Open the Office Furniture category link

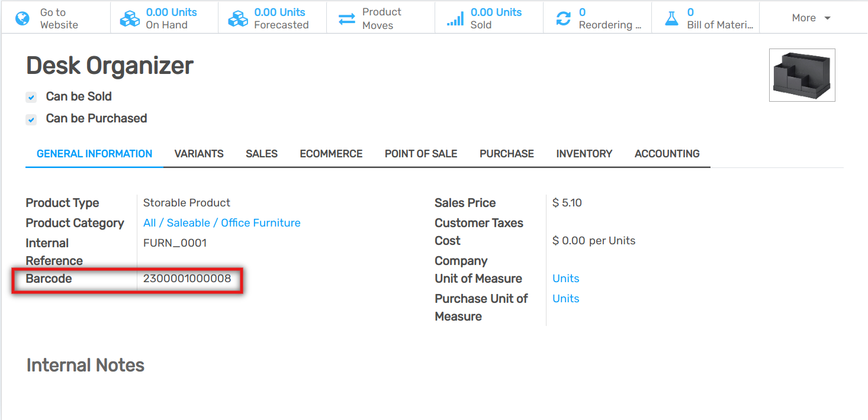(261, 223)
